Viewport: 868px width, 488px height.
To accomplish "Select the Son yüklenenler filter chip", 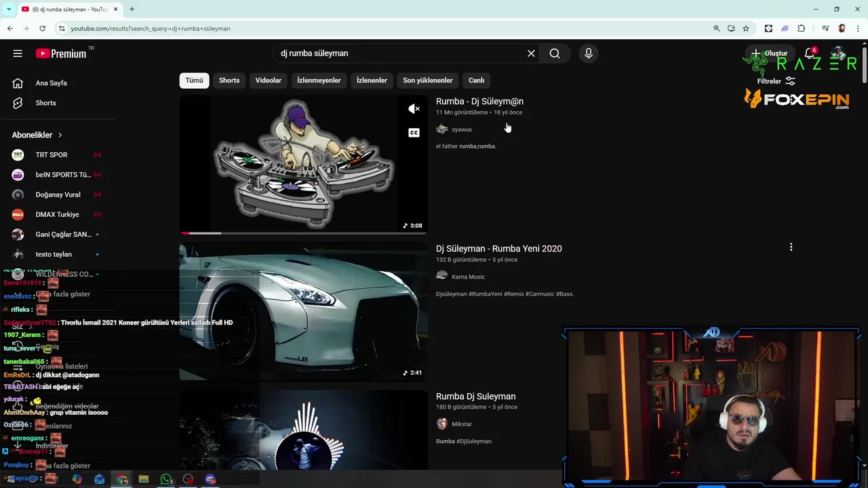I will click(x=428, y=80).
